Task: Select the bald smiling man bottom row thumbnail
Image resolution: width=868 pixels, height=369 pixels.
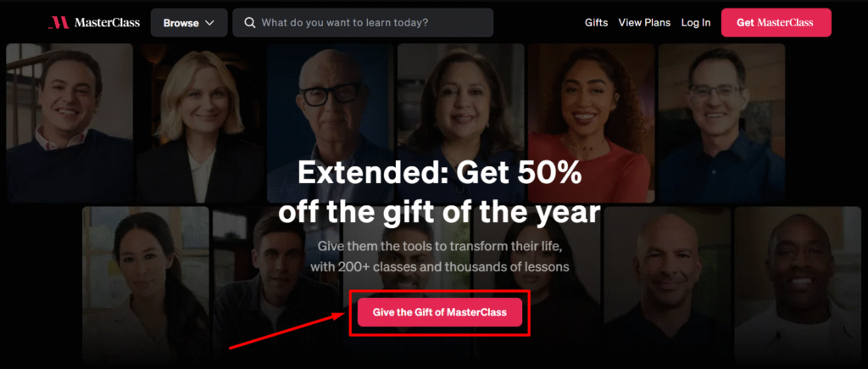Action: 667,285
